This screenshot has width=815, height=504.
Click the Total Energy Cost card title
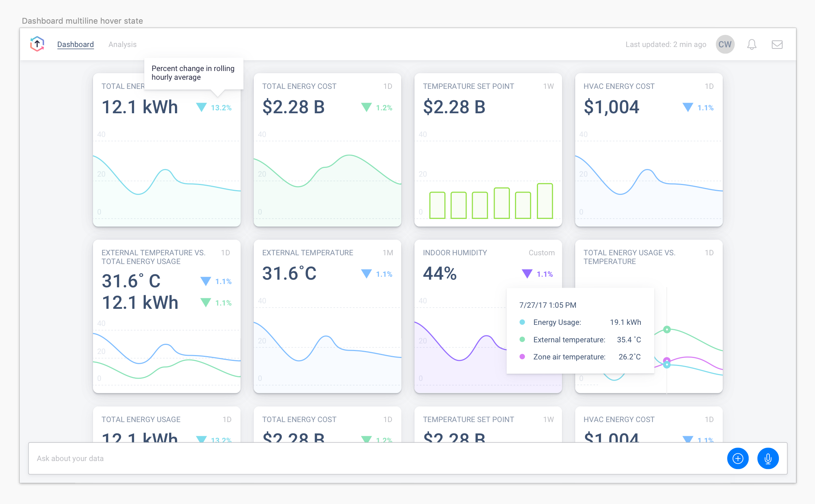click(299, 86)
